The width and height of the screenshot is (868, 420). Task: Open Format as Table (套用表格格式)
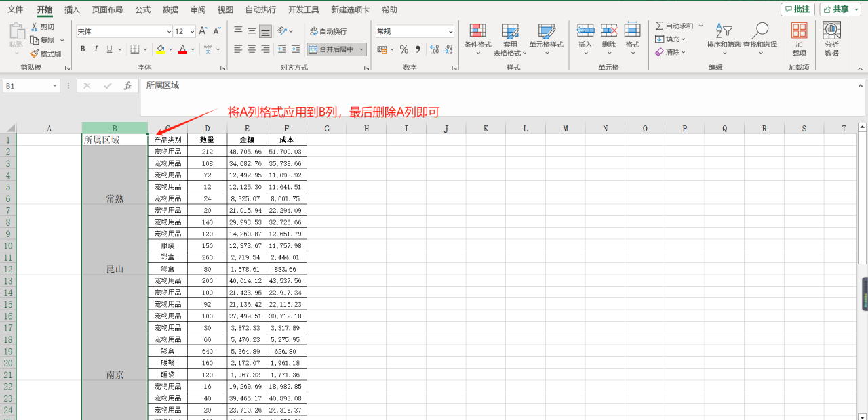[x=510, y=39]
